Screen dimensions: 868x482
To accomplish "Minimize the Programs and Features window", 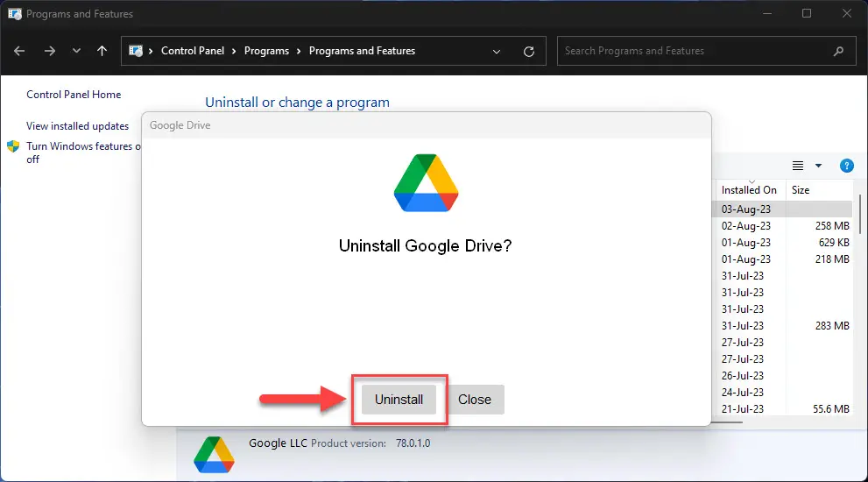I will [x=767, y=14].
